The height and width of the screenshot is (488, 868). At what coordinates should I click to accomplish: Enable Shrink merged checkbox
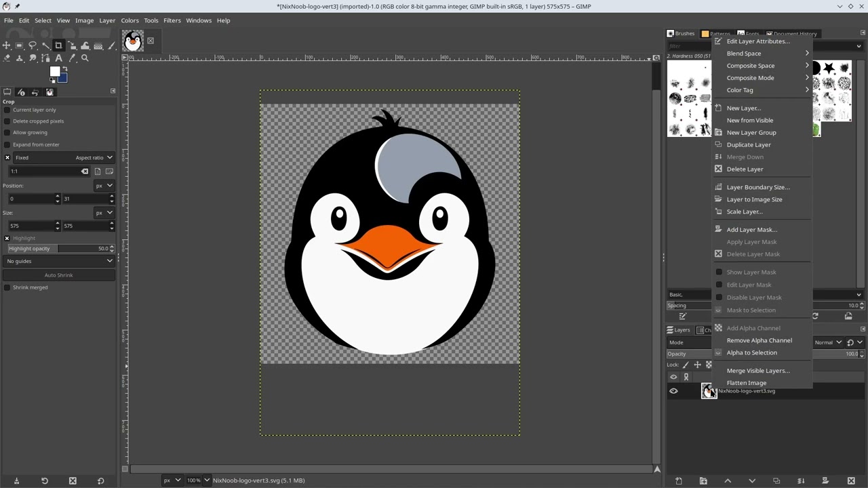click(7, 287)
